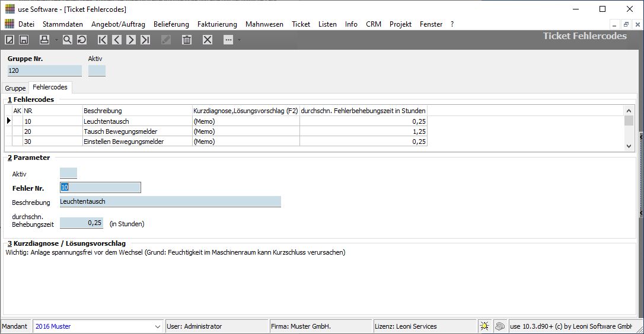Open search with the magnifier icon
Viewport: 644px width, 334px height.
[67, 40]
